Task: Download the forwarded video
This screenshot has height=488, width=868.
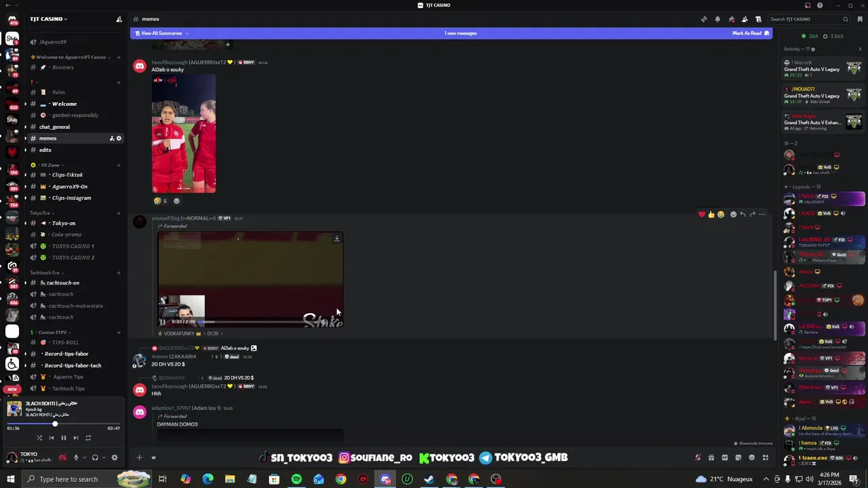Action: click(336, 239)
